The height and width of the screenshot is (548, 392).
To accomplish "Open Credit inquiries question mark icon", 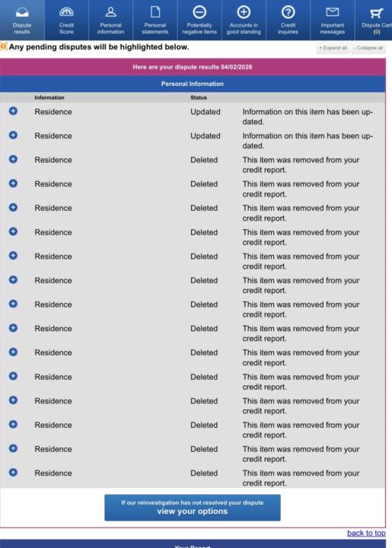I will (x=288, y=12).
